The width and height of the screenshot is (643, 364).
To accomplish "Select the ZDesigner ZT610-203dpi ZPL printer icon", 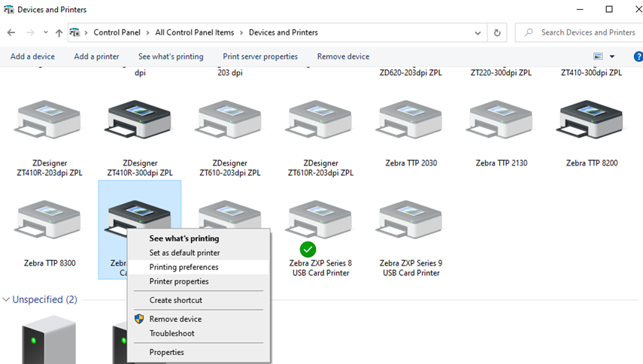I will tap(229, 120).
